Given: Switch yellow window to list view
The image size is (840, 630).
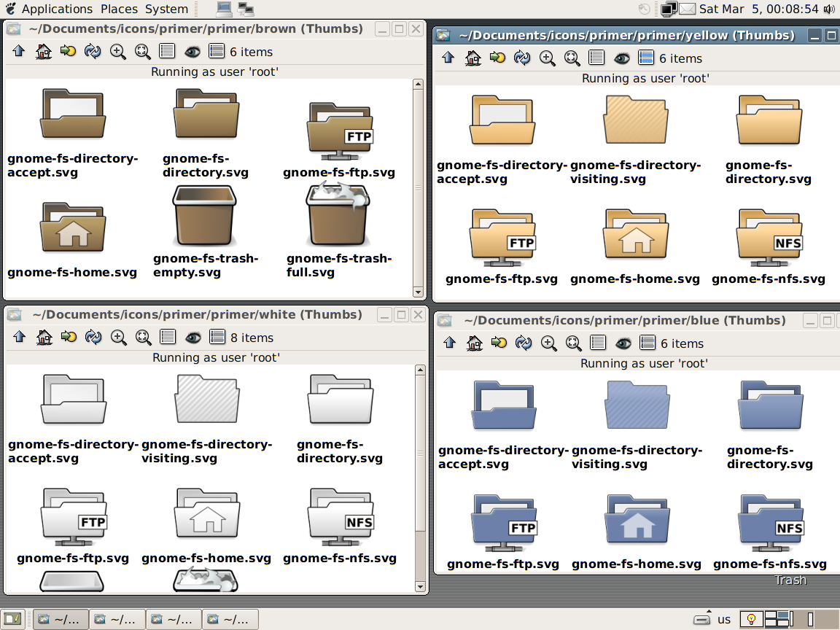Looking at the screenshot, I should (596, 58).
